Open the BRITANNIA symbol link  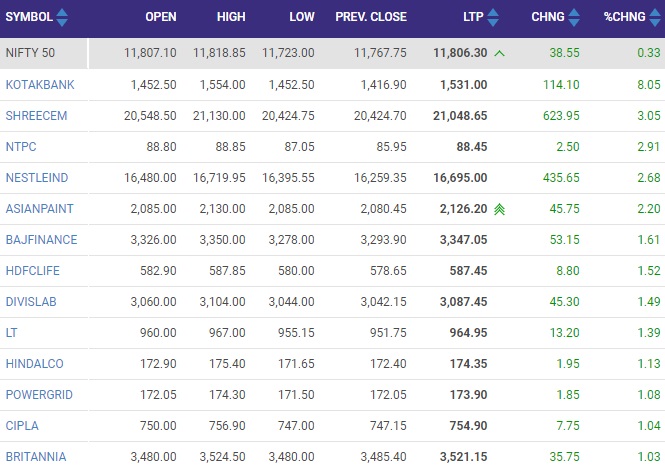coord(36,456)
